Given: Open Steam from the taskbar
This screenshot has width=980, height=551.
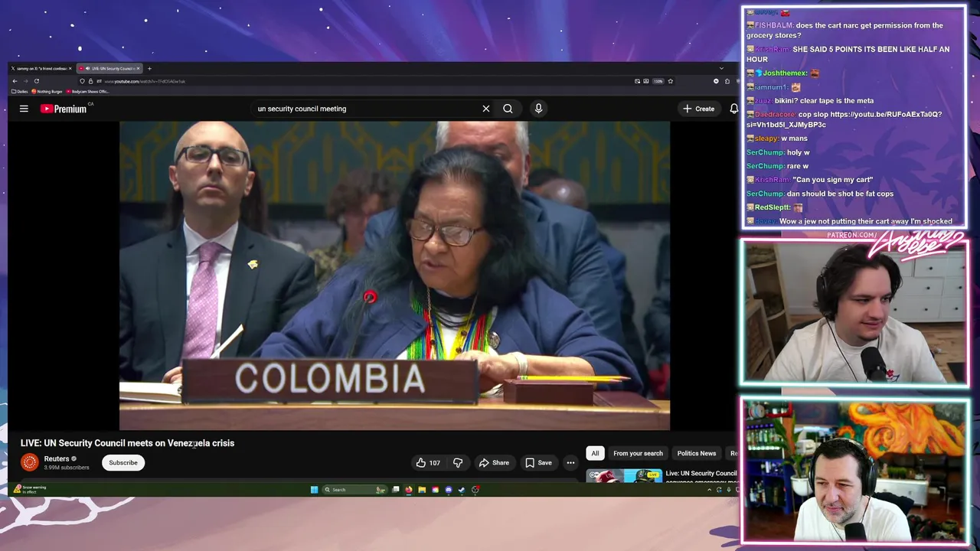Looking at the screenshot, I should click(462, 490).
